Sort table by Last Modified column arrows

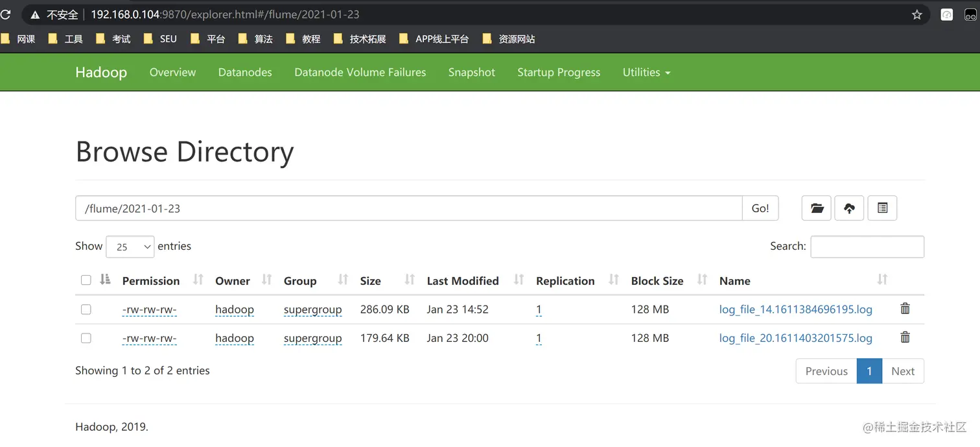pyautogui.click(x=519, y=280)
